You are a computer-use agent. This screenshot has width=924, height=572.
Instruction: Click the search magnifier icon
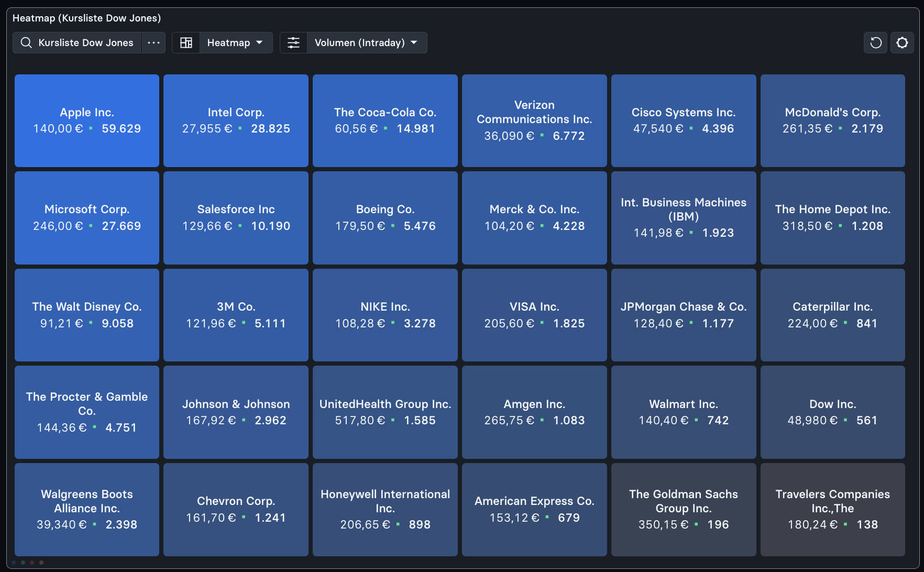click(26, 42)
